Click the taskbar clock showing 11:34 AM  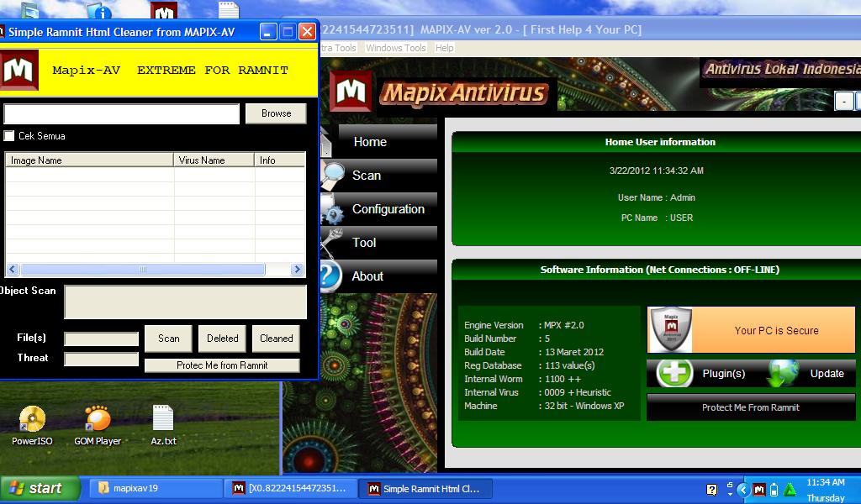[826, 483]
